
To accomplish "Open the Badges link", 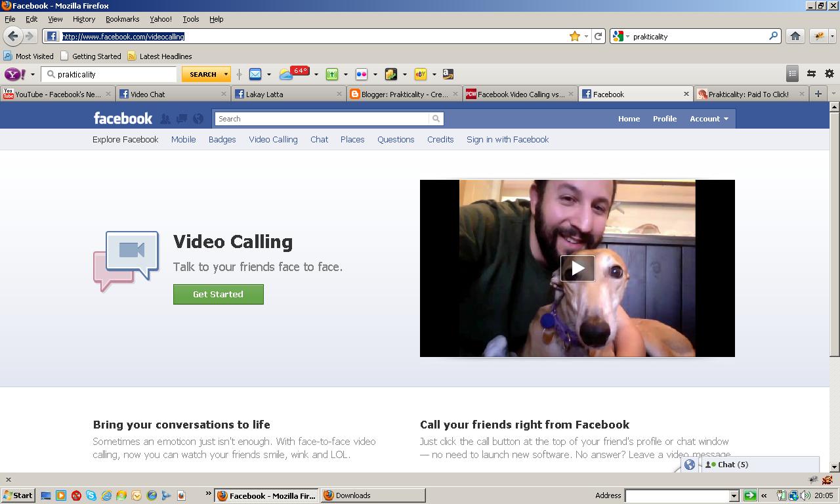I will coord(222,139).
